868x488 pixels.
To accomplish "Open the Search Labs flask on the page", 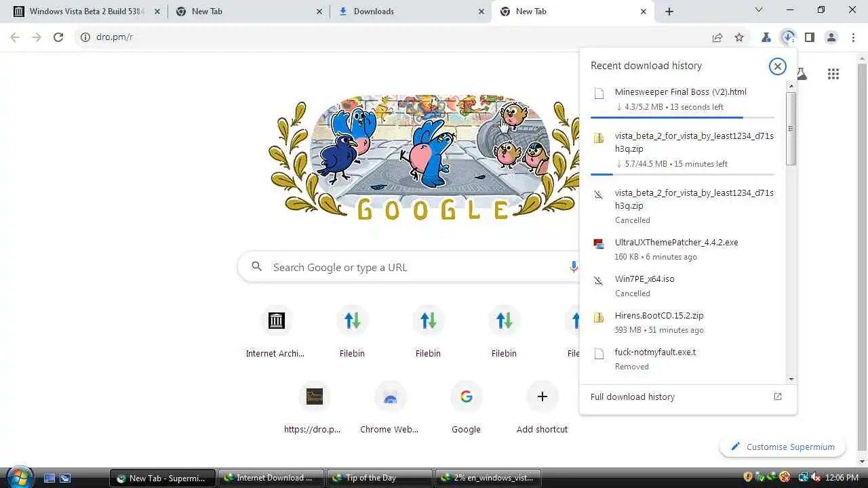I will click(802, 74).
